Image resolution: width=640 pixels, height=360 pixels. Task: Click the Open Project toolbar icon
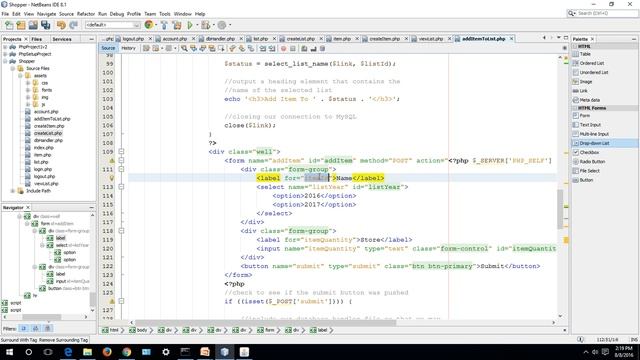click(33, 25)
